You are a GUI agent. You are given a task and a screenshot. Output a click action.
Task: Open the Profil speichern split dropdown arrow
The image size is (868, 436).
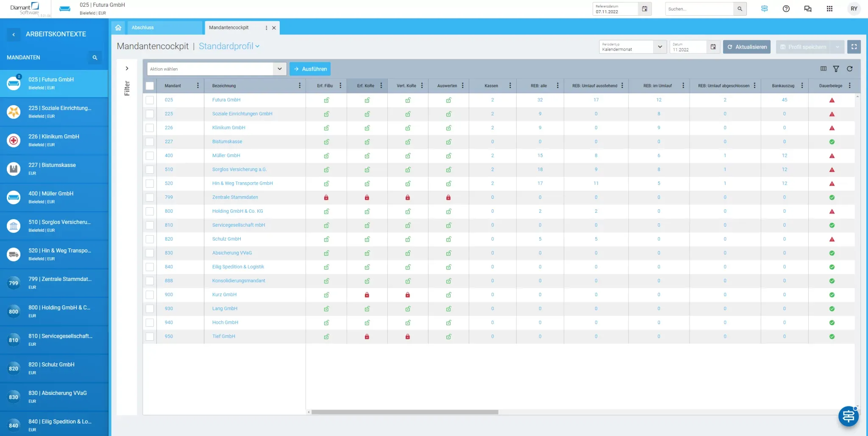coord(837,47)
